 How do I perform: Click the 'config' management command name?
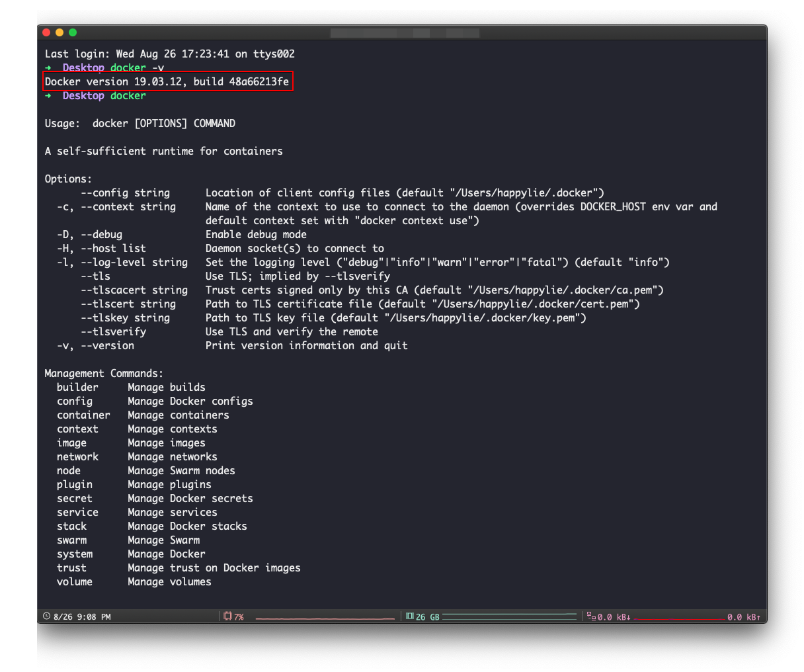tap(75, 401)
